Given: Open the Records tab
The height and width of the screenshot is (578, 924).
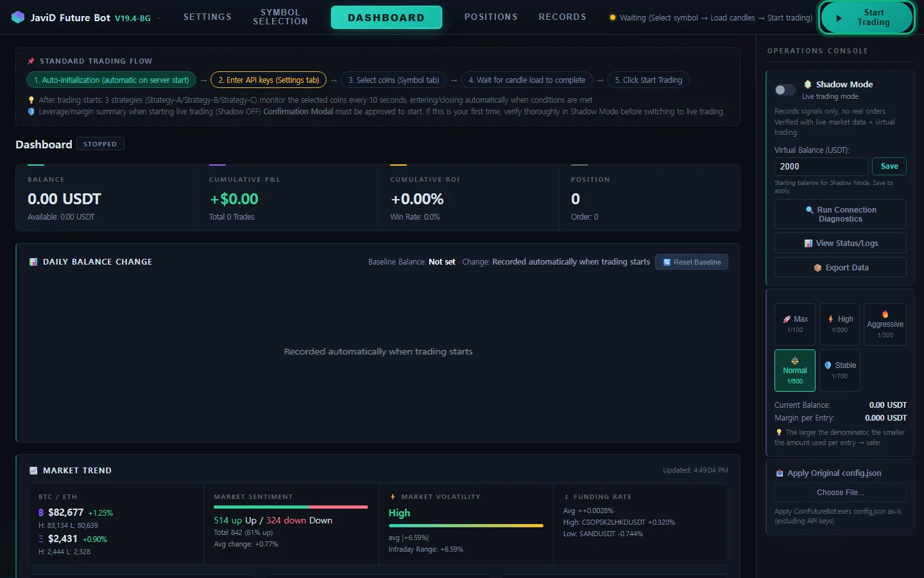Looking at the screenshot, I should click(562, 17).
